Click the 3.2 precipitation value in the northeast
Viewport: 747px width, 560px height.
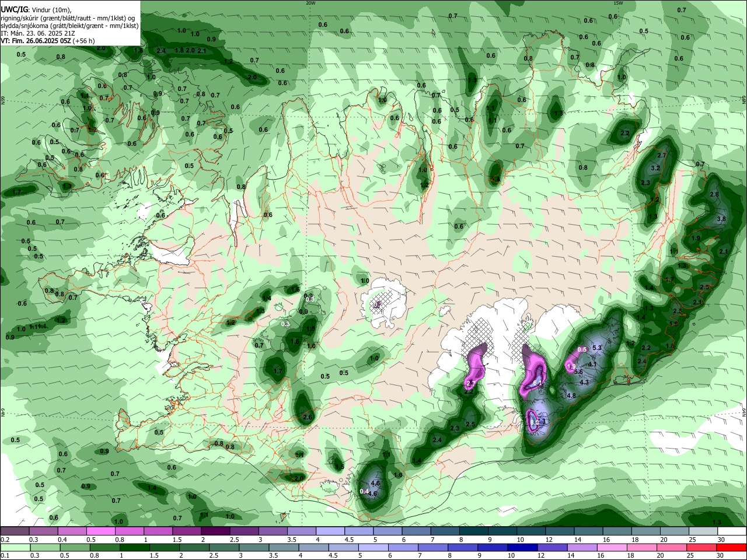pos(655,168)
